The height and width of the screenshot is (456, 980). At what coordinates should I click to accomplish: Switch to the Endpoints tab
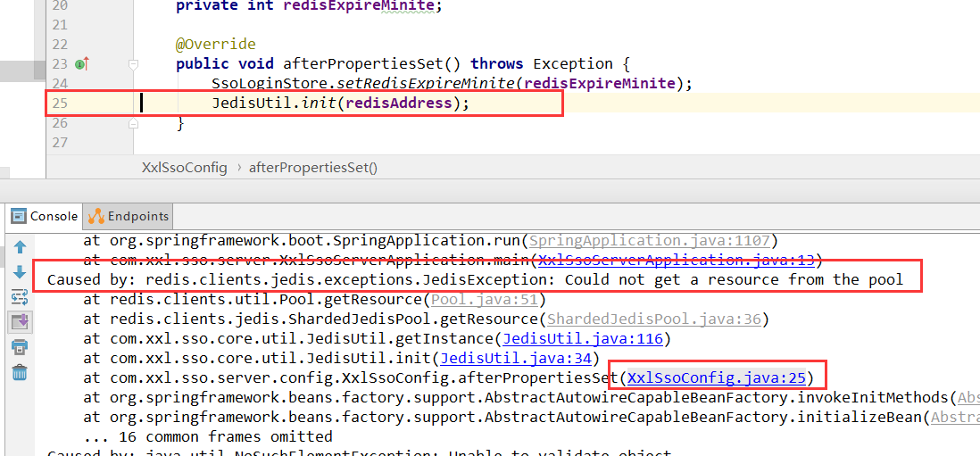click(129, 217)
